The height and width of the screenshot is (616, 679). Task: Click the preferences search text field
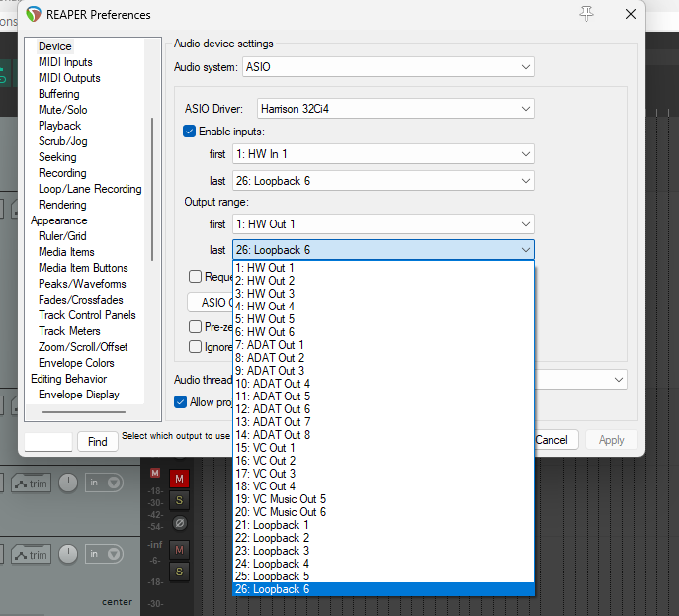coord(47,442)
